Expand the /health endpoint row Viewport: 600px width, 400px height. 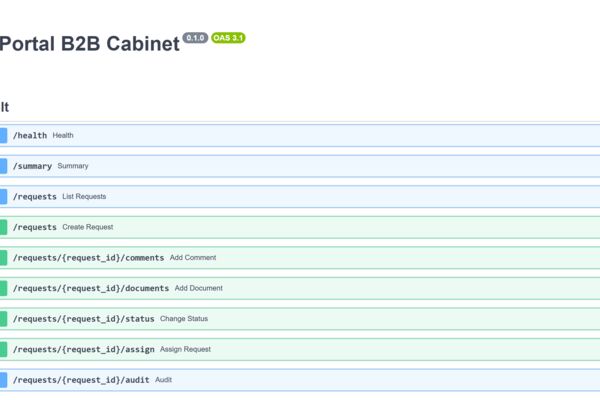click(x=300, y=136)
